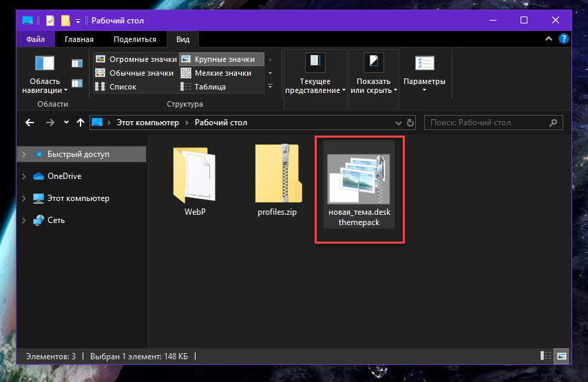Screen dimensions: 588x382
Task: Expand Быстрый доступ tree node
Action: point(24,154)
